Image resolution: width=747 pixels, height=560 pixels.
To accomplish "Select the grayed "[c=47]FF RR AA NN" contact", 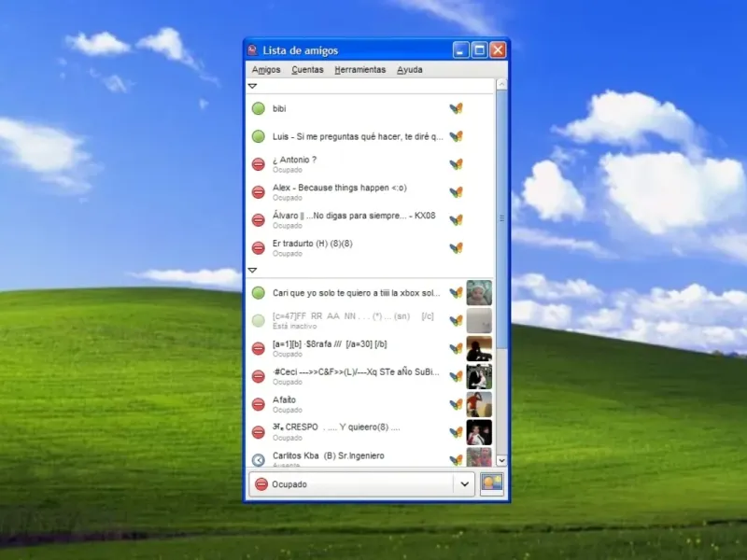I will tap(353, 315).
